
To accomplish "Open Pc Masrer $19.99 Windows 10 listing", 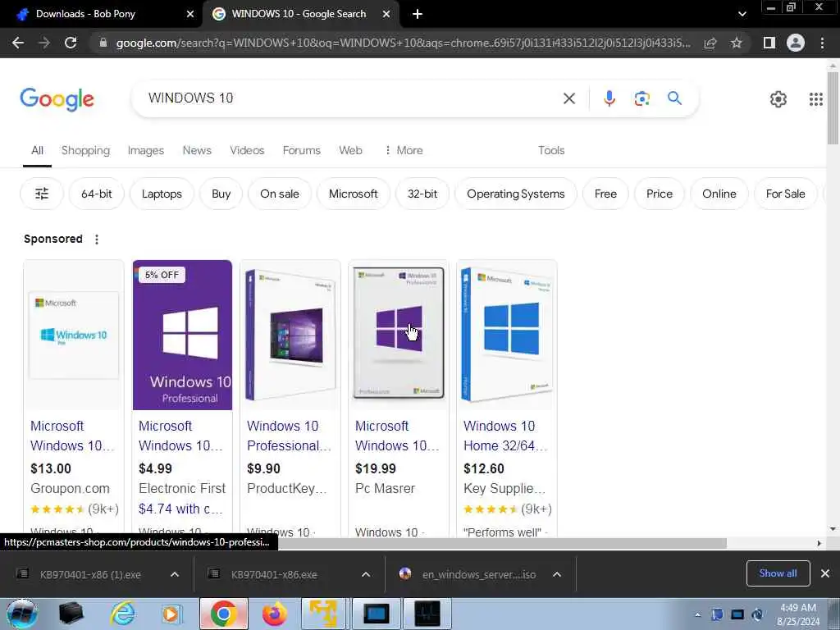I will point(397,436).
